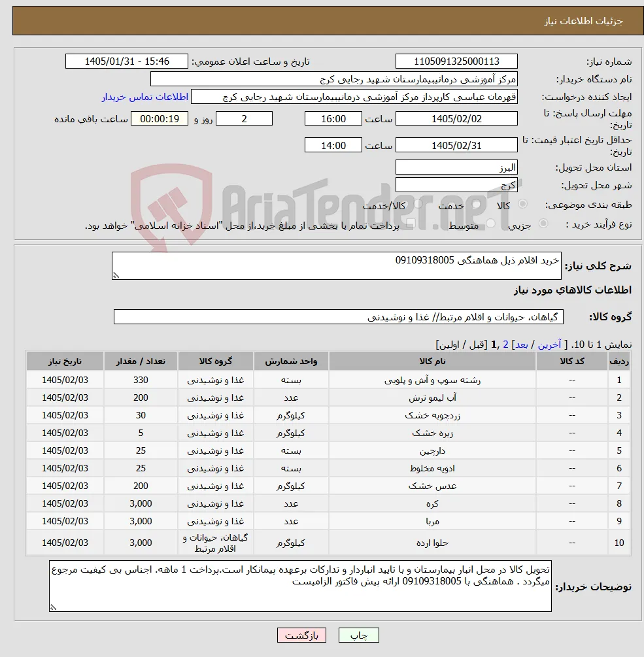Screen dimensions: 644x657
Task: Click quantity 330 in row 1
Action: pyautogui.click(x=141, y=380)
